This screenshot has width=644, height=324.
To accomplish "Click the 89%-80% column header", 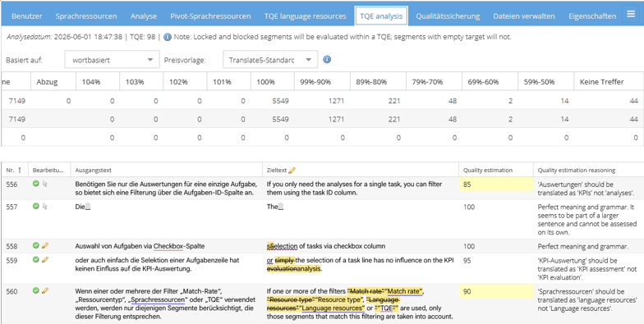I will tap(378, 82).
